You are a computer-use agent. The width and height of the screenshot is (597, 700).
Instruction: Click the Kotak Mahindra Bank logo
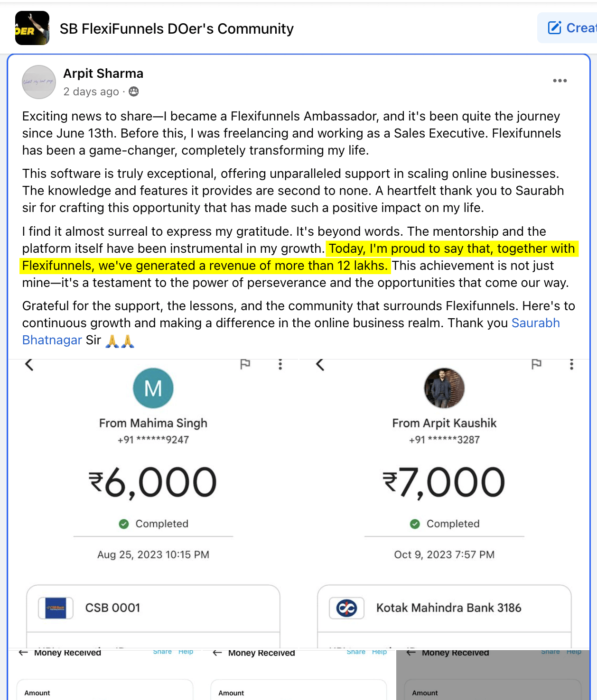click(x=346, y=608)
